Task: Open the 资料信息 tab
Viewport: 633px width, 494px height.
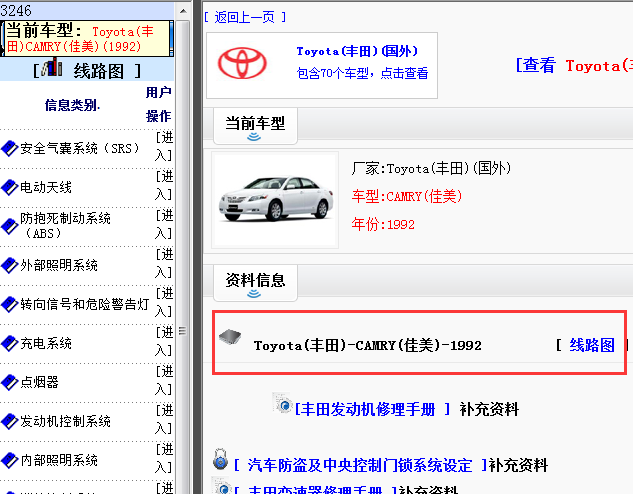Action: click(x=255, y=283)
